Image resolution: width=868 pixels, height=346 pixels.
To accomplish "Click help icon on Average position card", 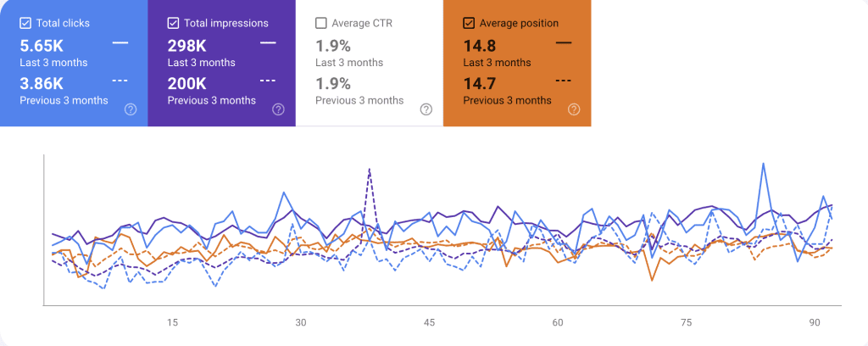I will point(574,109).
